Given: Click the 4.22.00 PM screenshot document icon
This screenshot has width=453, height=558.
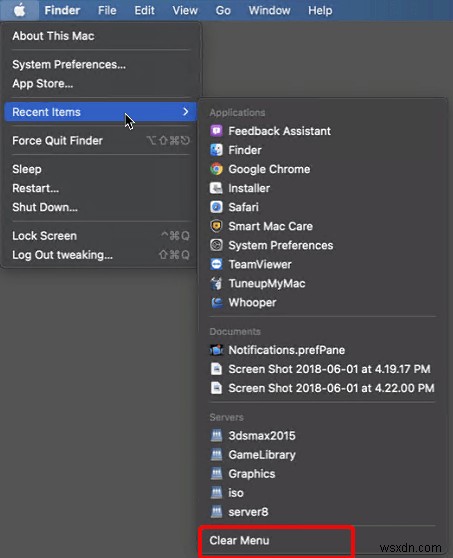Looking at the screenshot, I should 216,388.
